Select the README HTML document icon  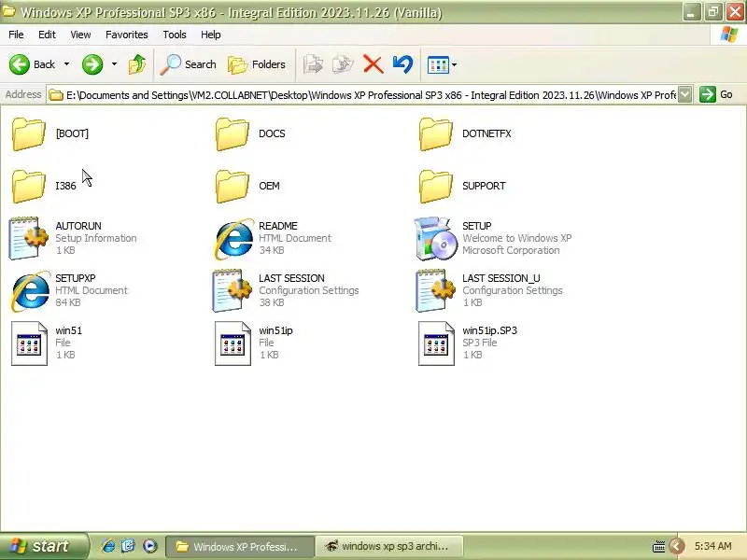pos(234,239)
